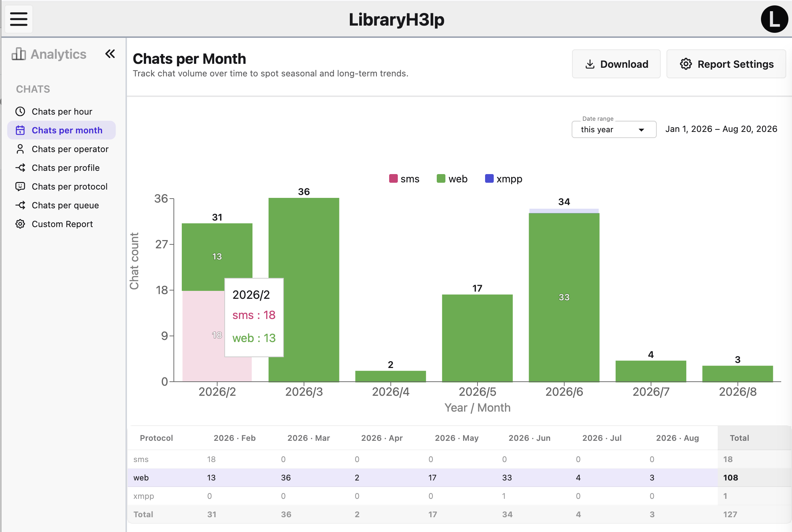Viewport: 792px width, 532px height.
Task: Open Report Settings
Action: point(726,64)
